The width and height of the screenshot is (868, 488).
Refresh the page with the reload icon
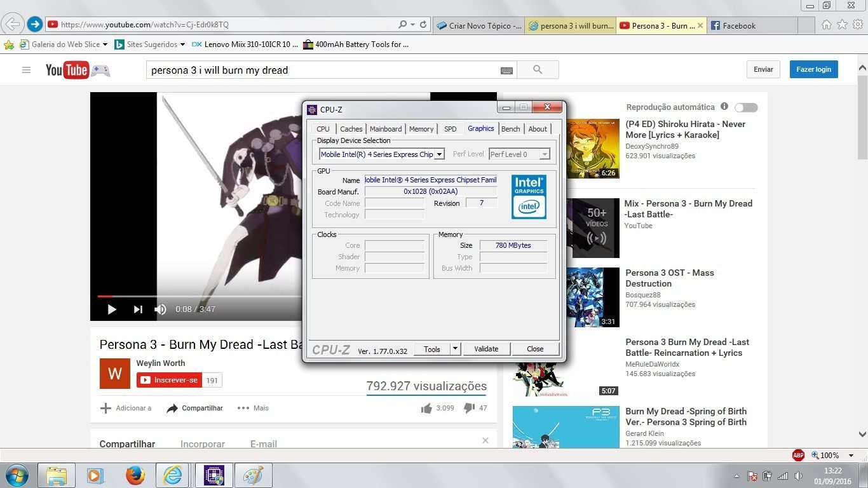tap(423, 25)
